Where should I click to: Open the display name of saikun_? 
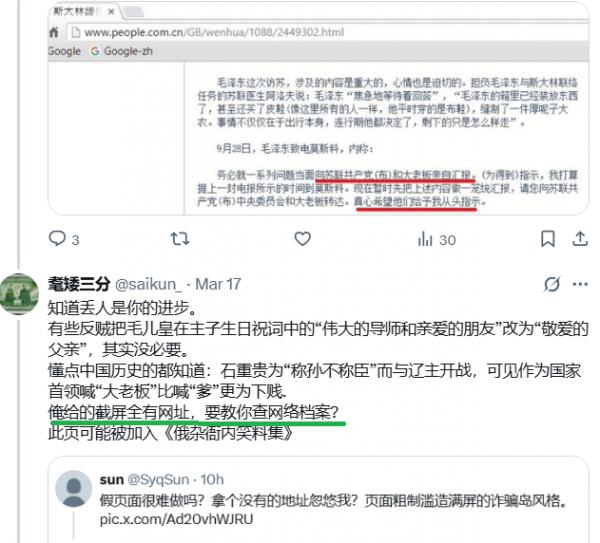[x=79, y=284]
